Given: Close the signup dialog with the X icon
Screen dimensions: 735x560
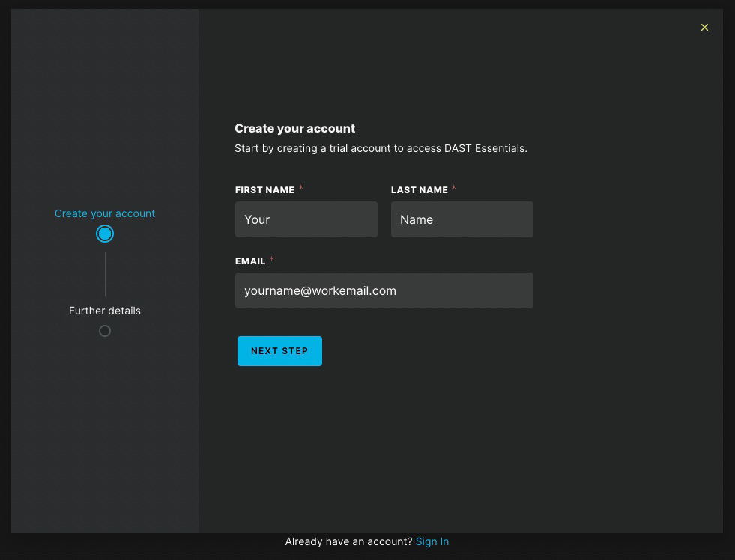Looking at the screenshot, I should (x=704, y=28).
